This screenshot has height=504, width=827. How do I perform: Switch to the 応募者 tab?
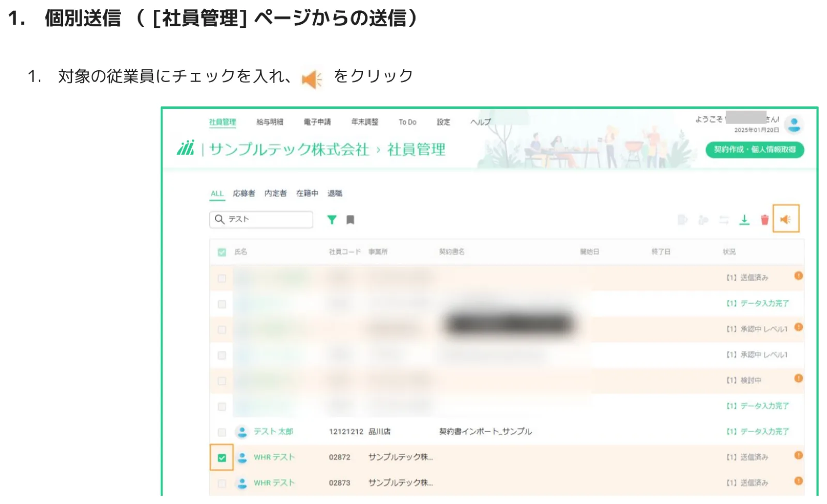pos(244,193)
